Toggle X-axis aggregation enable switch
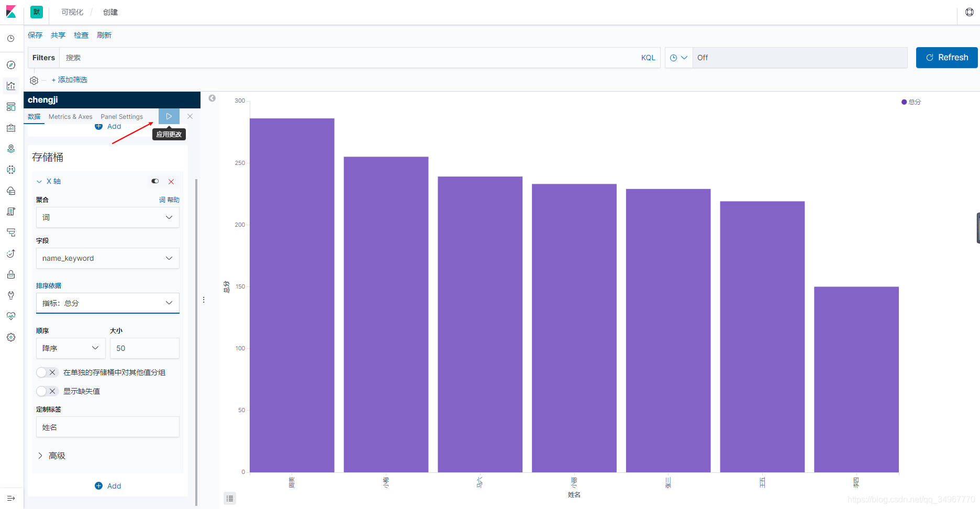The width and height of the screenshot is (980, 509). [x=155, y=181]
